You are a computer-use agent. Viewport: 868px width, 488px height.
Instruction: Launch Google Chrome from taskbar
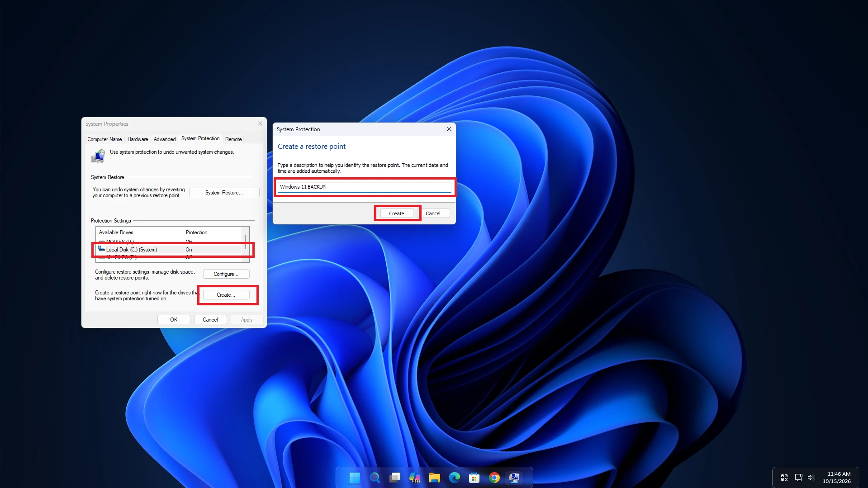(x=494, y=478)
